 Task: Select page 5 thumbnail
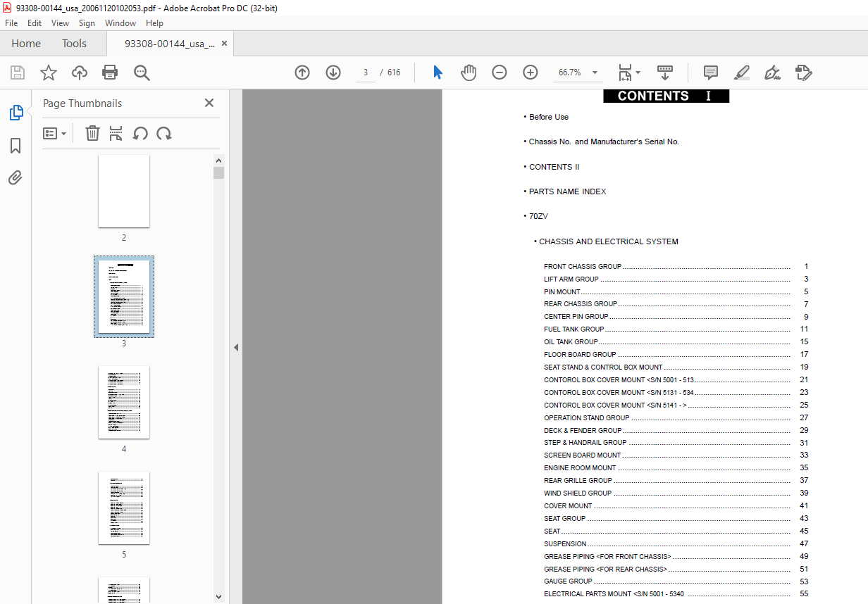[124, 508]
